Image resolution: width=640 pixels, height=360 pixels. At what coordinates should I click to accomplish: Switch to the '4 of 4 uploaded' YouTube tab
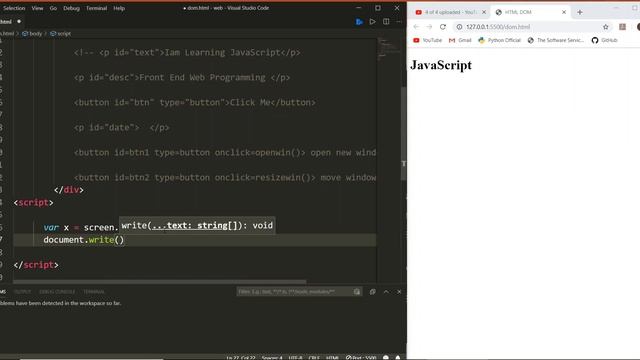pos(449,12)
